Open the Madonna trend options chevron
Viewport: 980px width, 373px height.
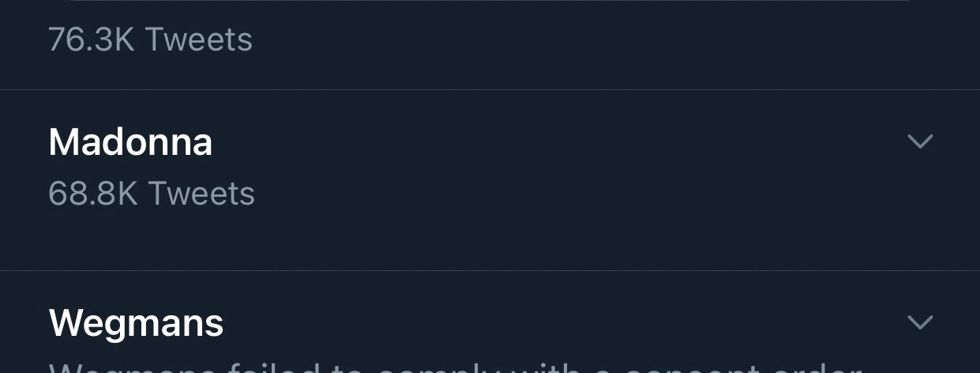pyautogui.click(x=920, y=142)
